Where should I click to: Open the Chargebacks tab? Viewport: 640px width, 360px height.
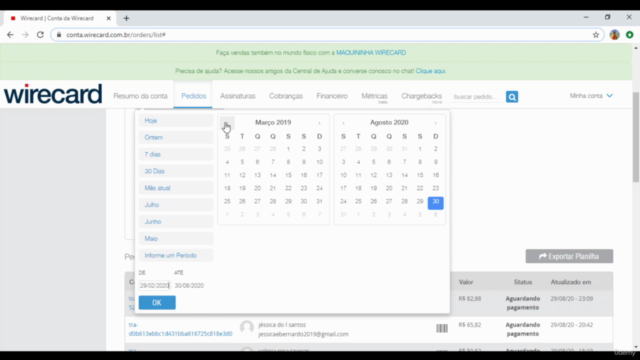click(x=421, y=96)
